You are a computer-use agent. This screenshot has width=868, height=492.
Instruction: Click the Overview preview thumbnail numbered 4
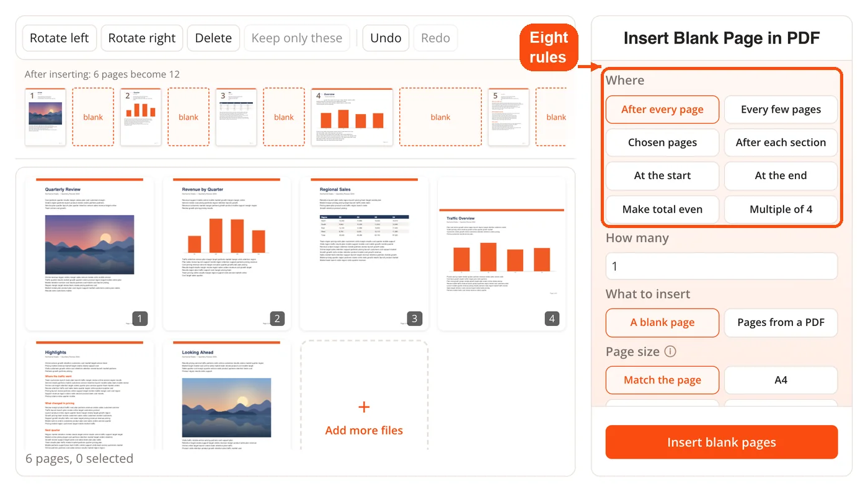(352, 117)
